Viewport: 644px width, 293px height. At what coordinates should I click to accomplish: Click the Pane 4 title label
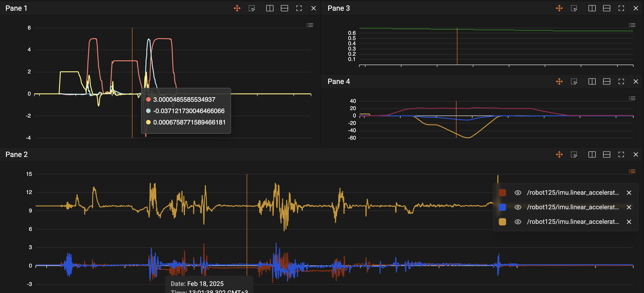339,81
